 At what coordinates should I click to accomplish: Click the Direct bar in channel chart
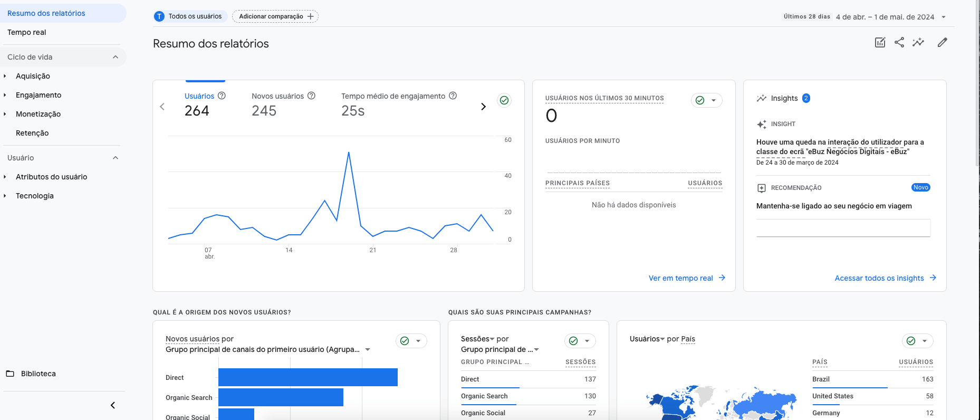(308, 377)
